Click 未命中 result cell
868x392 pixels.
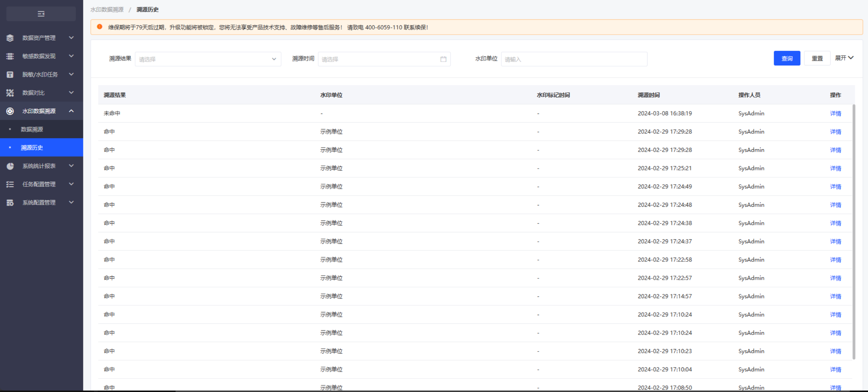pyautogui.click(x=112, y=114)
